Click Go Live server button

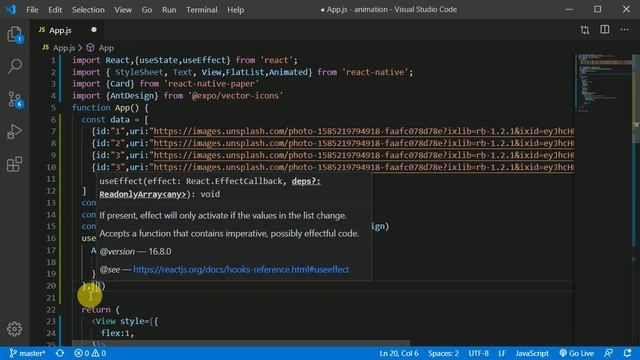(576, 353)
